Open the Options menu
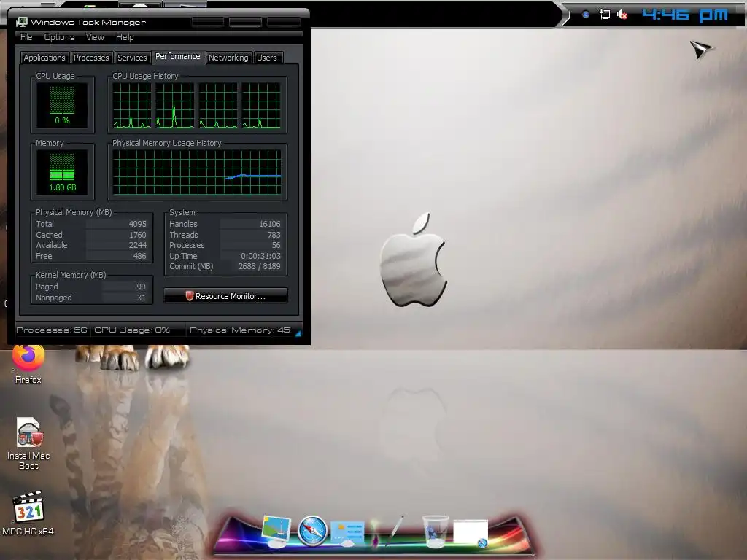 59,37
